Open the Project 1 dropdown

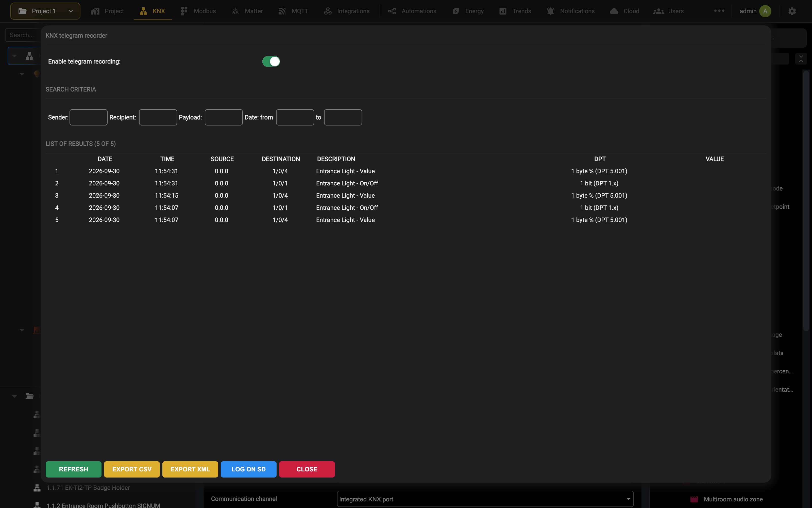pos(45,11)
